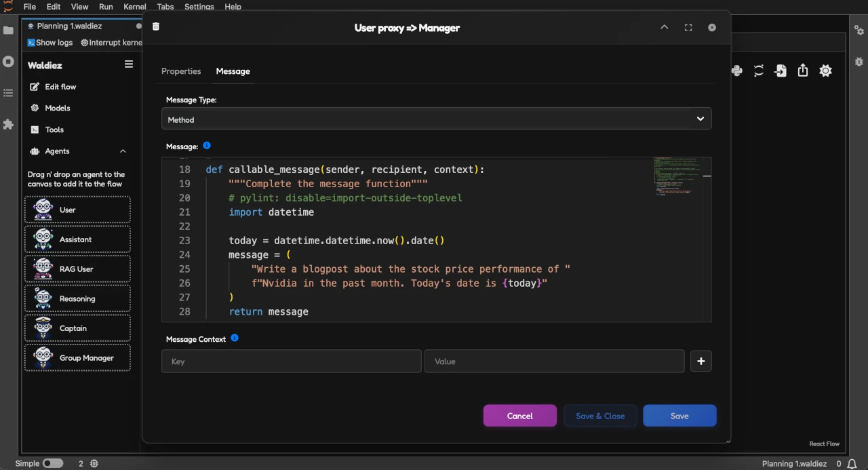This screenshot has width=868, height=470.
Task: Open the View menu
Action: click(79, 7)
